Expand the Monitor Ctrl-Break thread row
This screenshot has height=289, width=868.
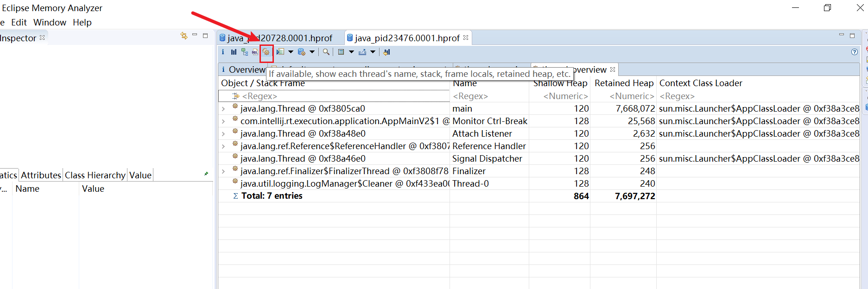coord(223,121)
